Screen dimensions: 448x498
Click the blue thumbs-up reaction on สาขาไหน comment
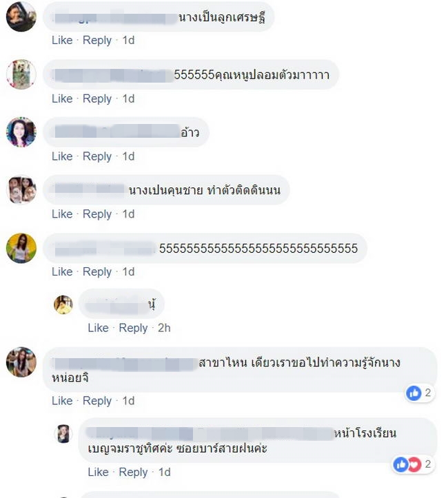pyautogui.click(x=414, y=393)
